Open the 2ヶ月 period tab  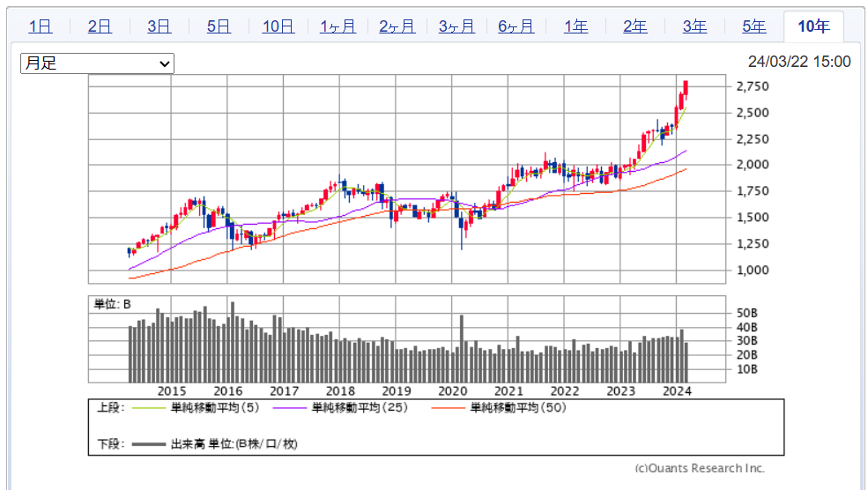[x=397, y=26]
